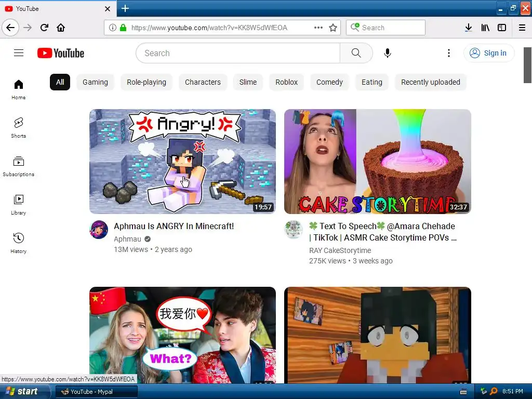Screen dimensions: 532x399
Task: Open the Cake Storytime video thumbnail
Action: click(x=378, y=162)
